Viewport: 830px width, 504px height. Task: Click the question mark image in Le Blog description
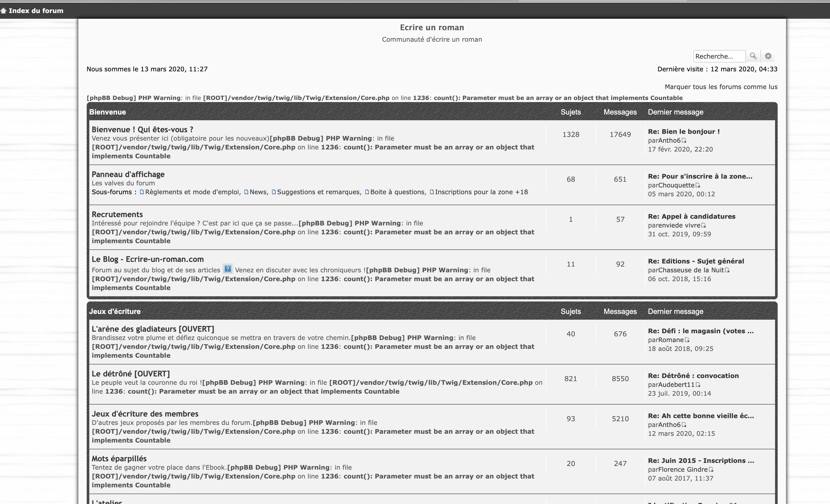pyautogui.click(x=228, y=269)
